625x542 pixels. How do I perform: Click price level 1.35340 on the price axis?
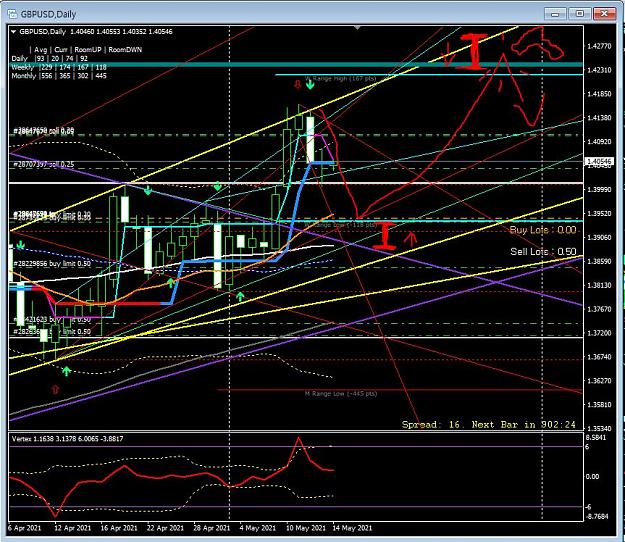[599, 429]
